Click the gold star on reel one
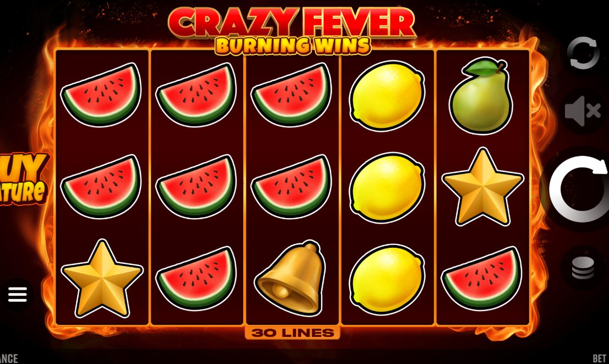 pos(102,279)
